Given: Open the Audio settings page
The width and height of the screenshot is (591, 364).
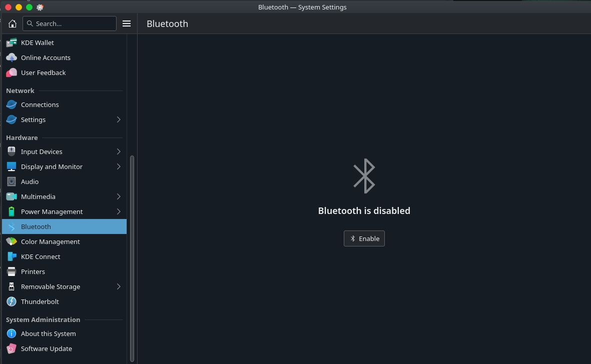Looking at the screenshot, I should coord(65,182).
